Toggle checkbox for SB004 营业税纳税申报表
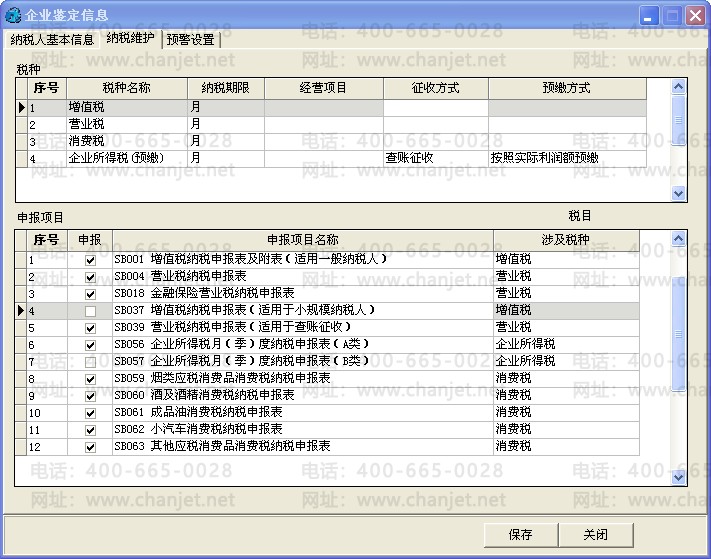 pyautogui.click(x=90, y=277)
